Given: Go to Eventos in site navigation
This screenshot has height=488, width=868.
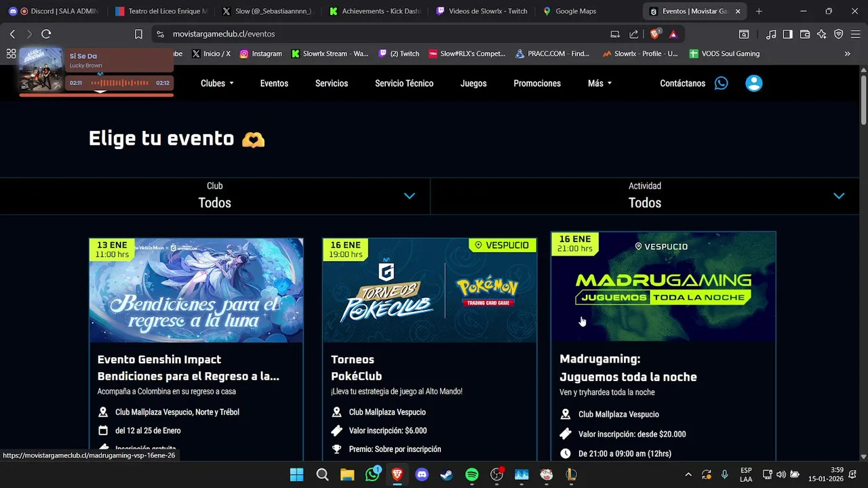Looking at the screenshot, I should point(274,83).
